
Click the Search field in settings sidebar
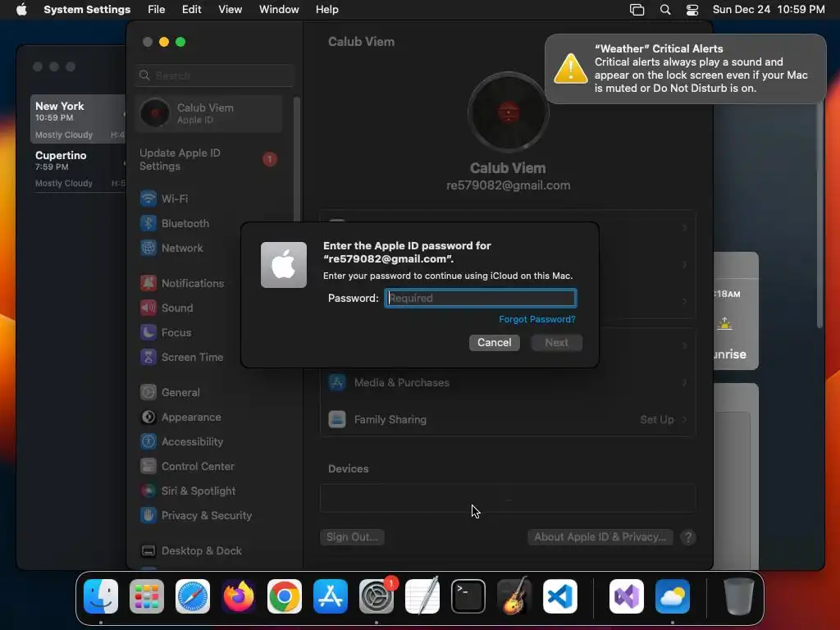(x=214, y=75)
